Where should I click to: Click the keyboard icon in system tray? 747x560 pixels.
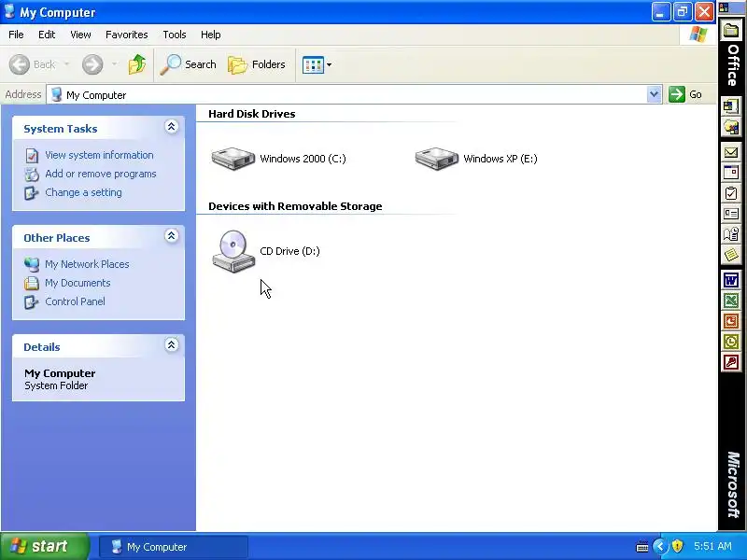click(x=642, y=547)
